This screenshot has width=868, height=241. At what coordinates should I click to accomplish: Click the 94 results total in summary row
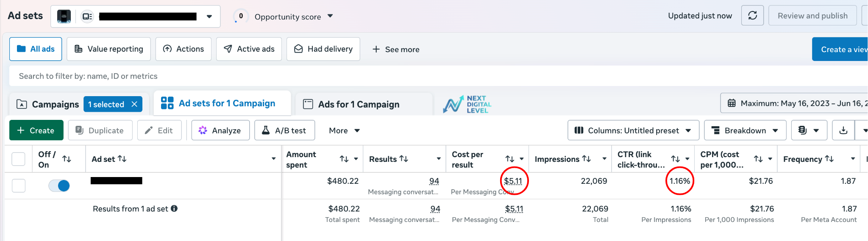click(435, 209)
